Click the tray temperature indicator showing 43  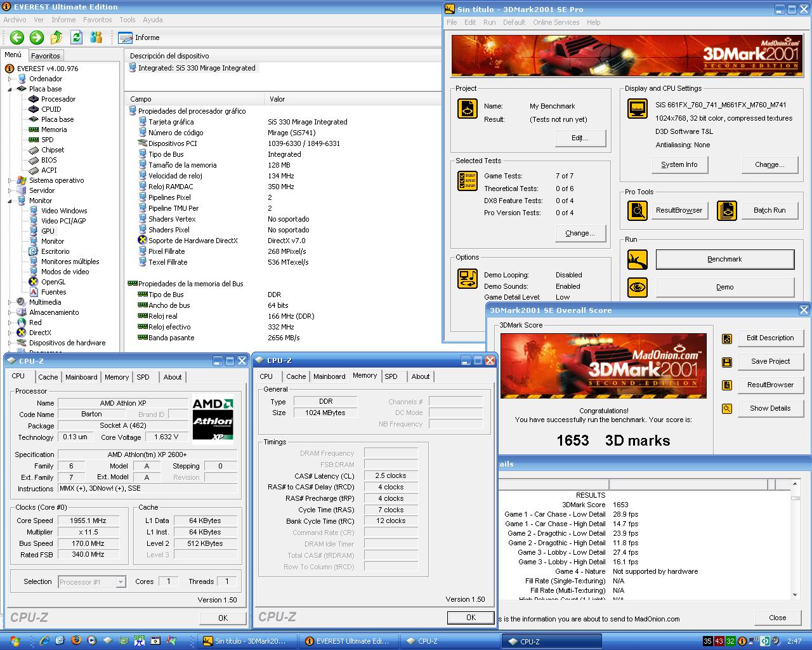click(719, 641)
